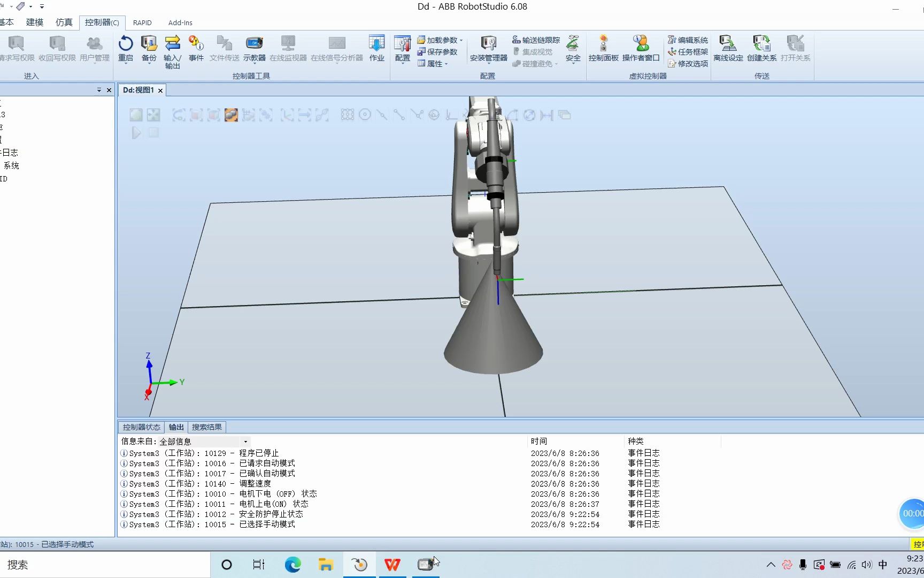
Task: Open the 搜索结果 (Search Results) tab
Action: click(207, 427)
